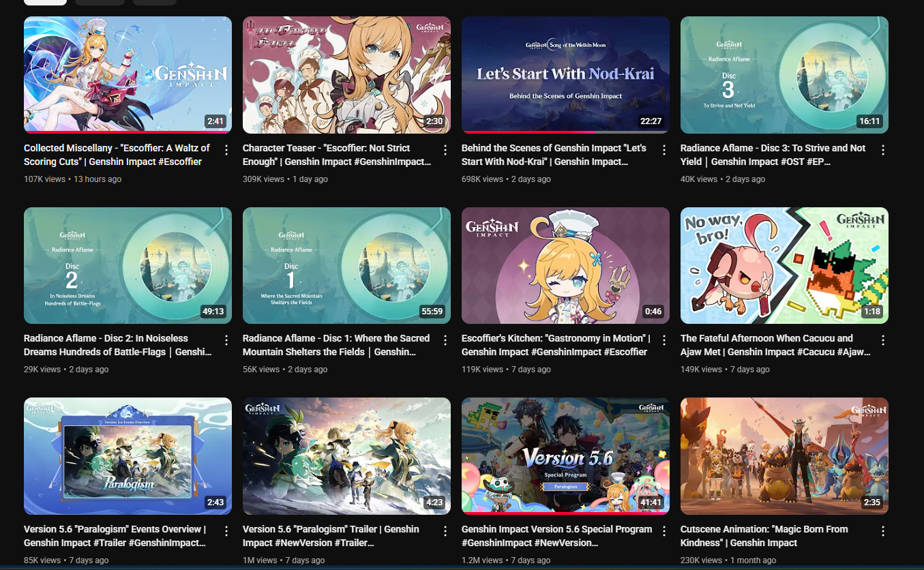Click "698K views • 2 days ago" text
The image size is (924, 570).
click(506, 179)
